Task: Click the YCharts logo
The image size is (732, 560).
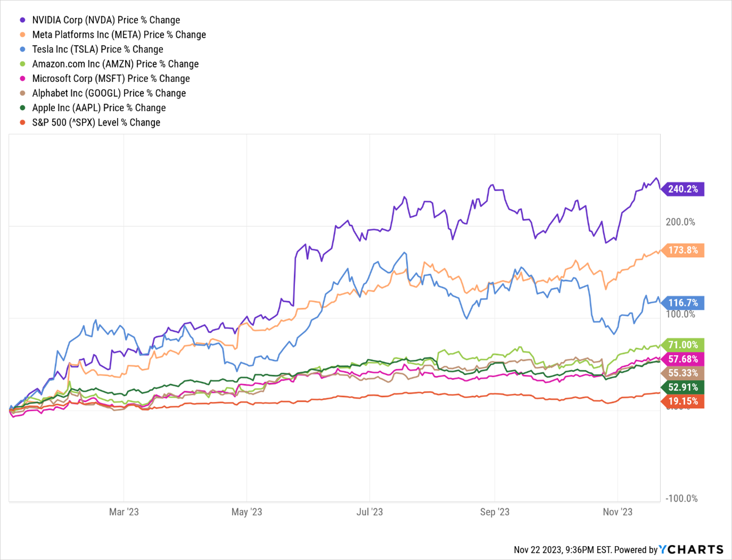Action: tap(691, 549)
